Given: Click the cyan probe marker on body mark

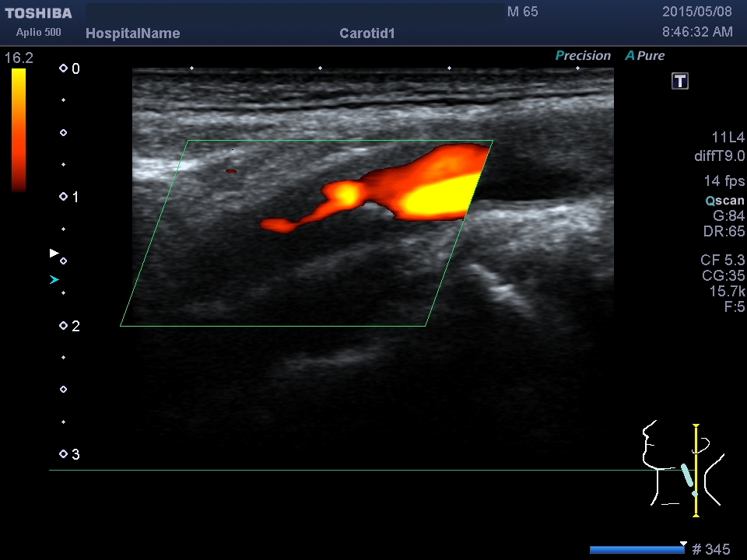Looking at the screenshot, I should click(686, 475).
